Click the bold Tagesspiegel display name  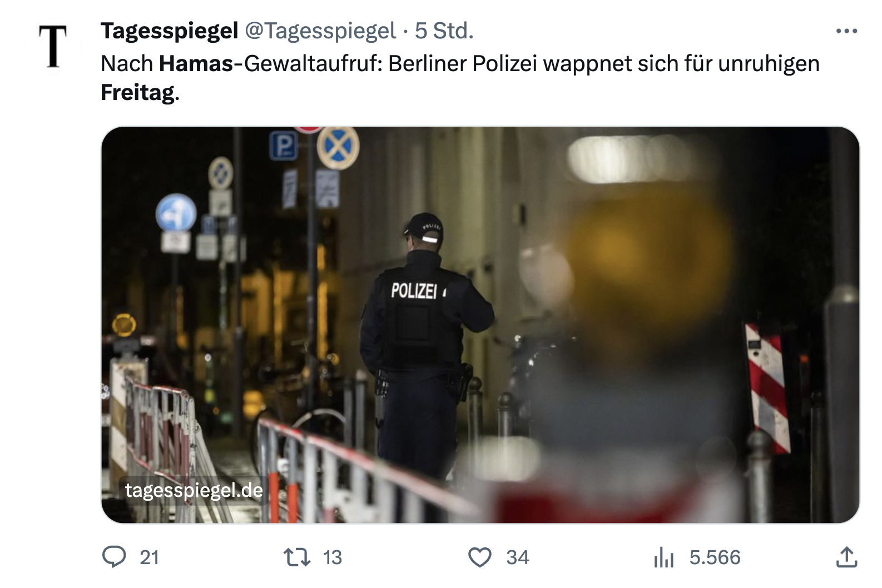169,31
